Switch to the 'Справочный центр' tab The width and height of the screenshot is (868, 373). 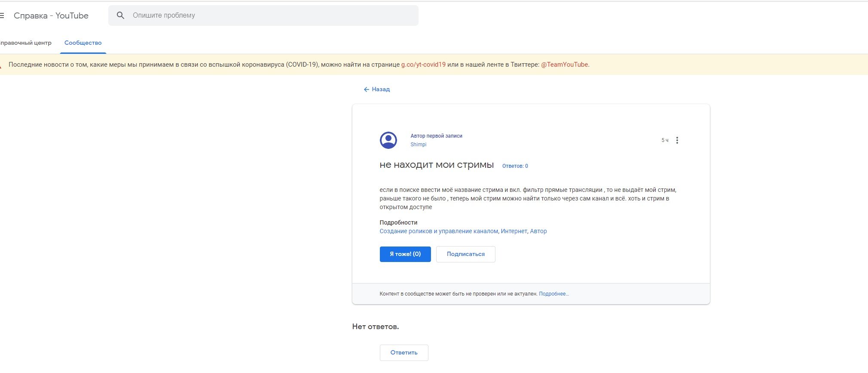[26, 43]
